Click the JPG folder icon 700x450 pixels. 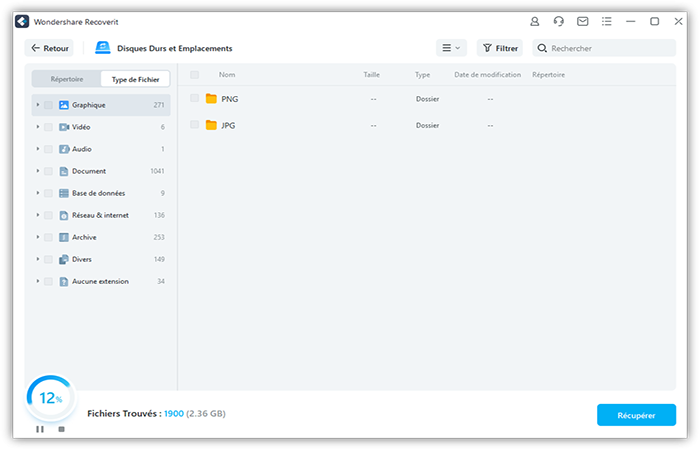(211, 125)
